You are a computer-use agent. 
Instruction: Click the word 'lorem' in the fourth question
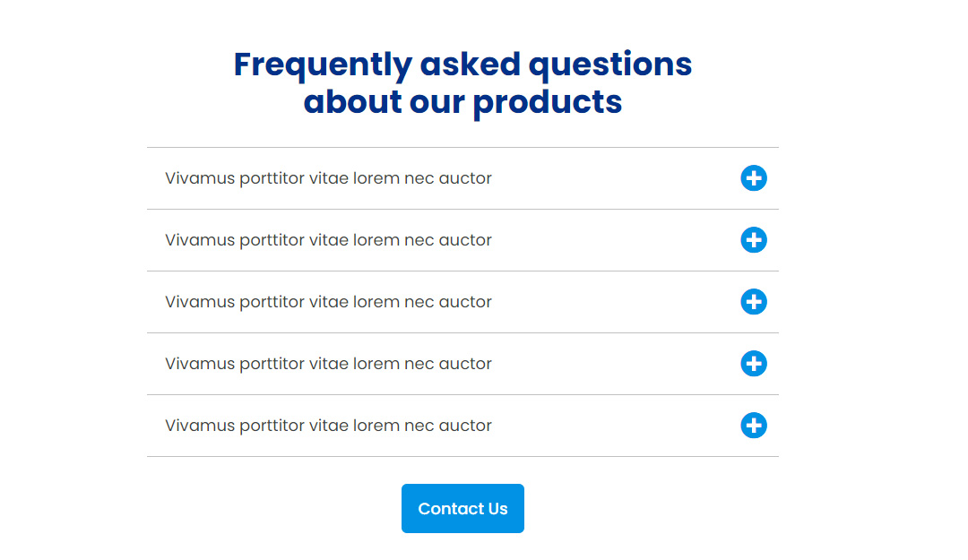(376, 364)
